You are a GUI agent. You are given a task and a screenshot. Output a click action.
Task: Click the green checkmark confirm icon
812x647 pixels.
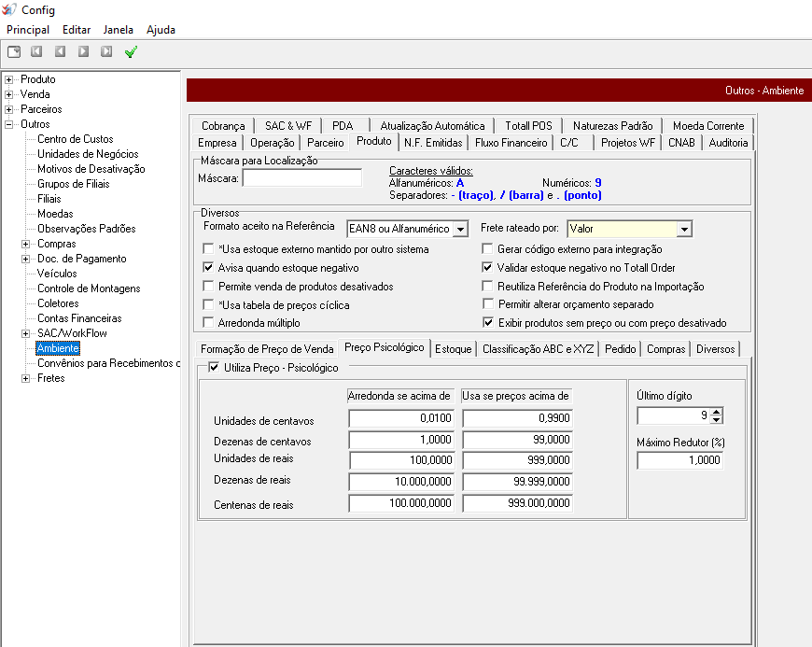pos(131,51)
